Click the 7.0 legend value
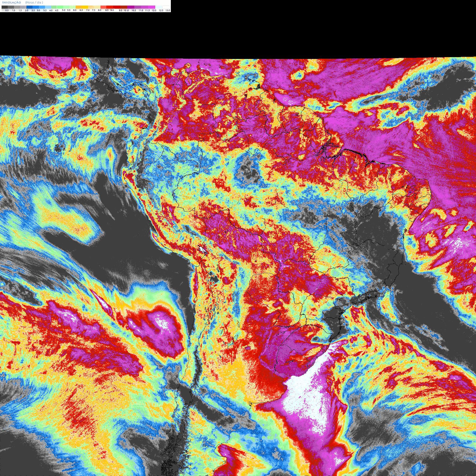The image size is (476, 476). click(x=88, y=10)
